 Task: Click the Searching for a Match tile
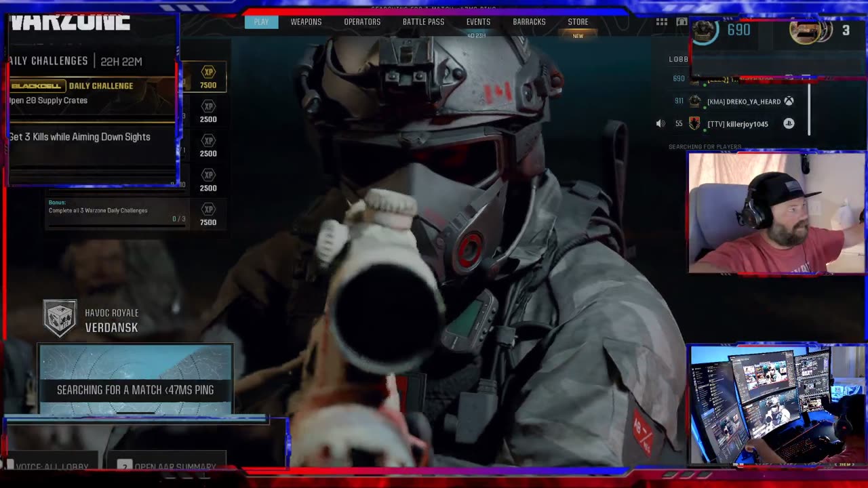pyautogui.click(x=136, y=380)
